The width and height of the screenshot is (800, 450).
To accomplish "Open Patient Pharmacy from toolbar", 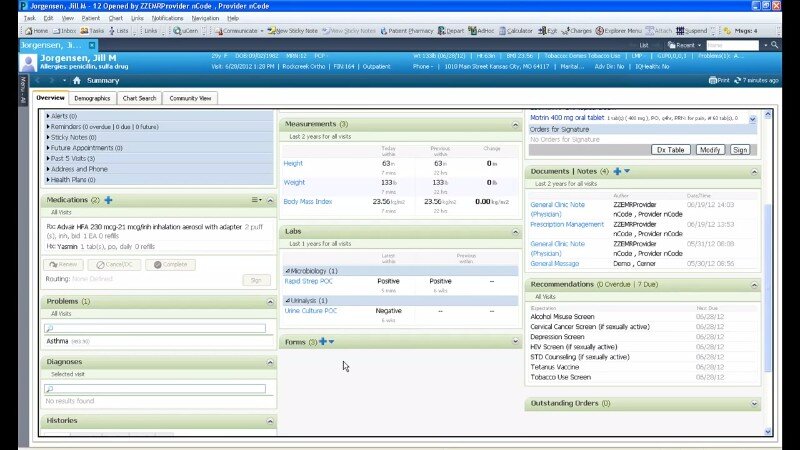I will coord(407,31).
